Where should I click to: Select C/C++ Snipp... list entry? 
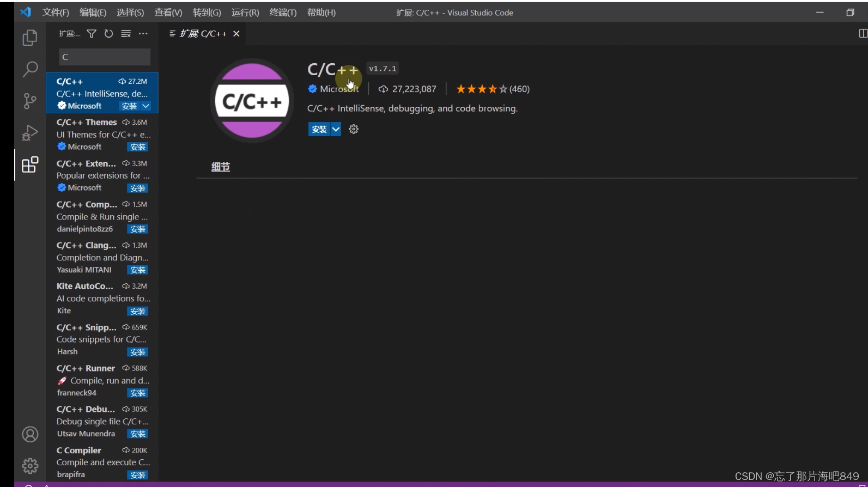click(x=102, y=339)
